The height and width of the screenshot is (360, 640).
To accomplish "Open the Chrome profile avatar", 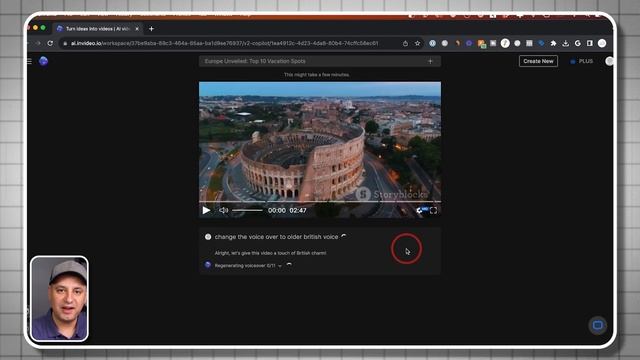I will 602,43.
